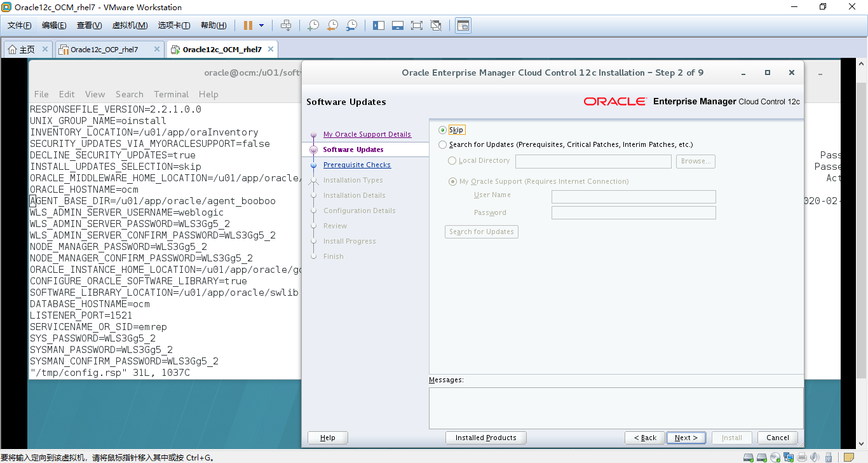Open the 帮助(H) menu
The width and height of the screenshot is (868, 463).
214,25
